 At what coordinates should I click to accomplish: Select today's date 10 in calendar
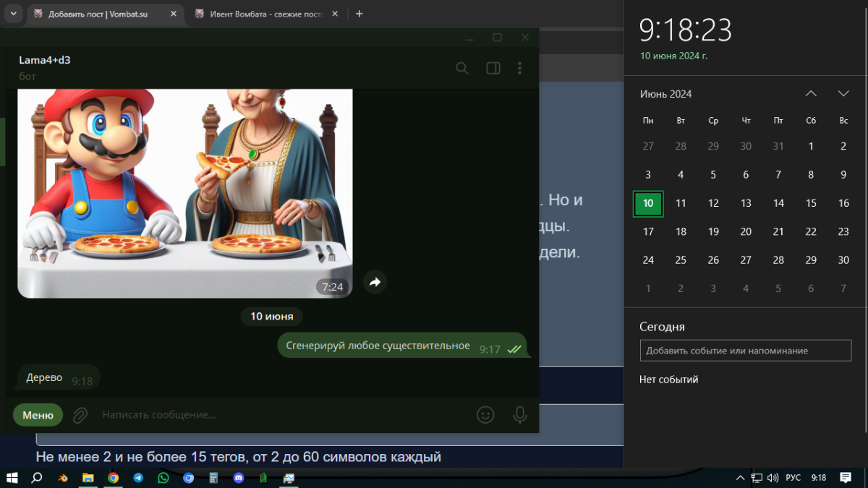pyautogui.click(x=648, y=204)
